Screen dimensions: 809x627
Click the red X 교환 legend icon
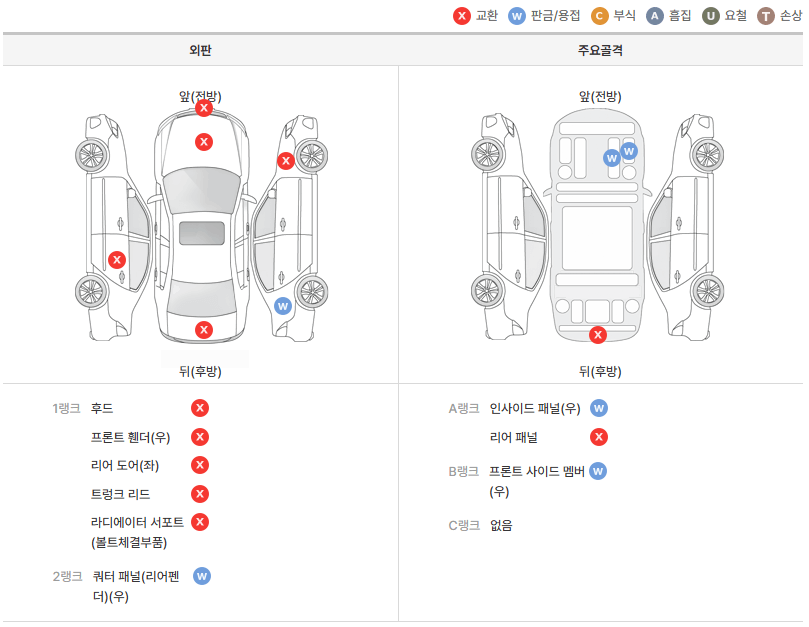click(461, 15)
